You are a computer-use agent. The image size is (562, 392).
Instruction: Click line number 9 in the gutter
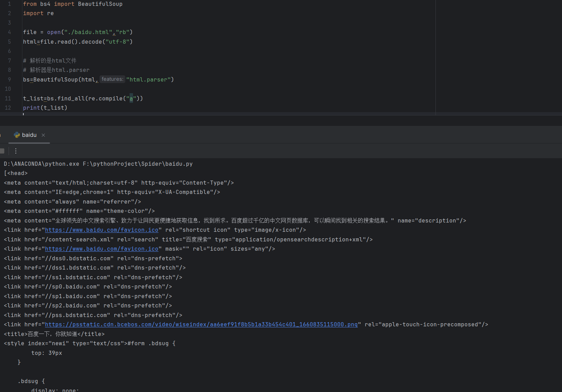[9, 79]
